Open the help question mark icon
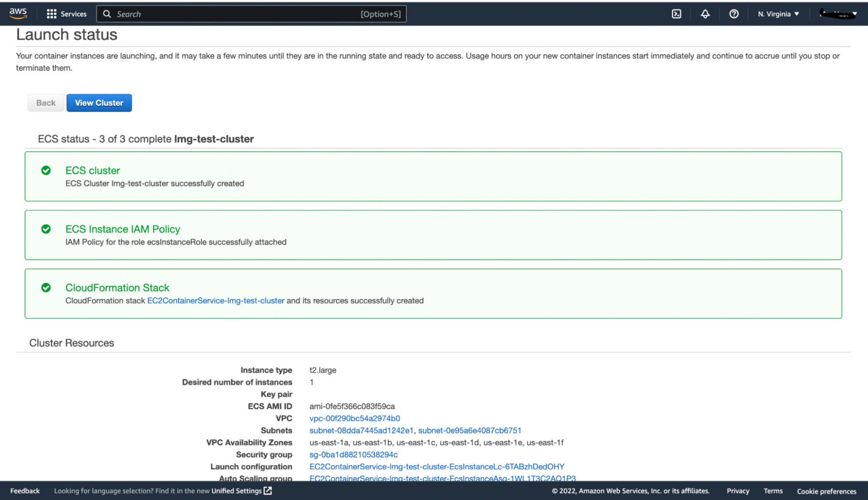Screen dimensions: 868x500 pos(733,14)
